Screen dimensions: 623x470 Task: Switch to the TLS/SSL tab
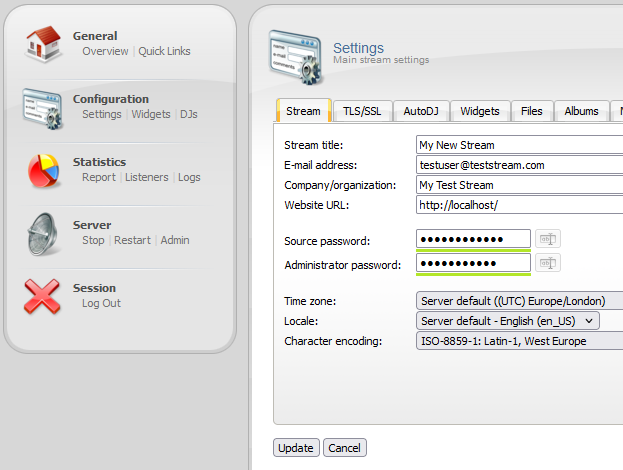[362, 111]
